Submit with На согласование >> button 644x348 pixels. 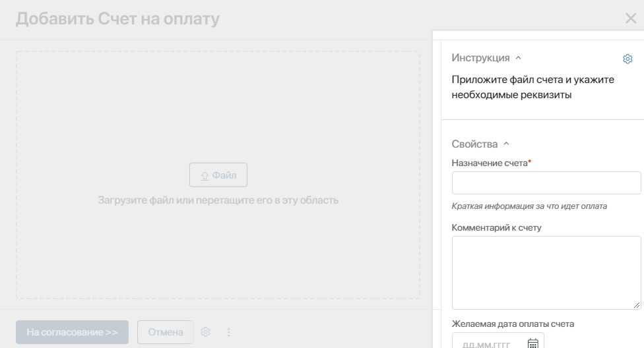[x=73, y=332]
